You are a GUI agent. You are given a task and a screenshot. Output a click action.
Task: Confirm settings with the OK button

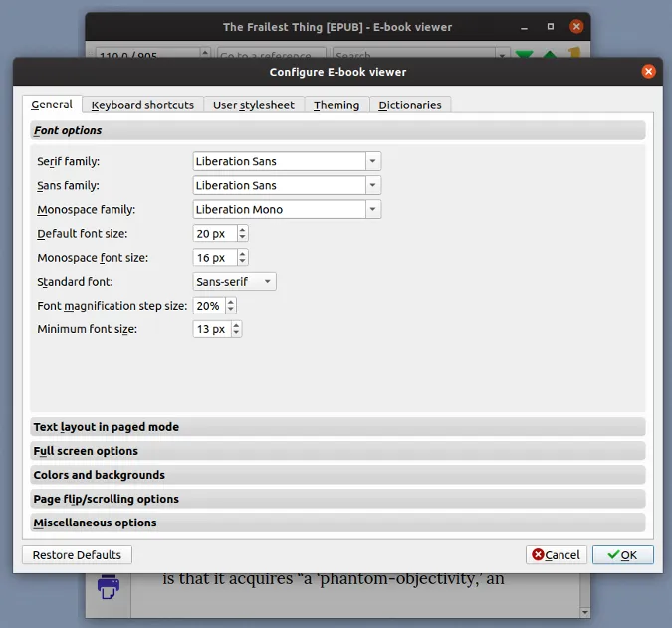tap(622, 555)
